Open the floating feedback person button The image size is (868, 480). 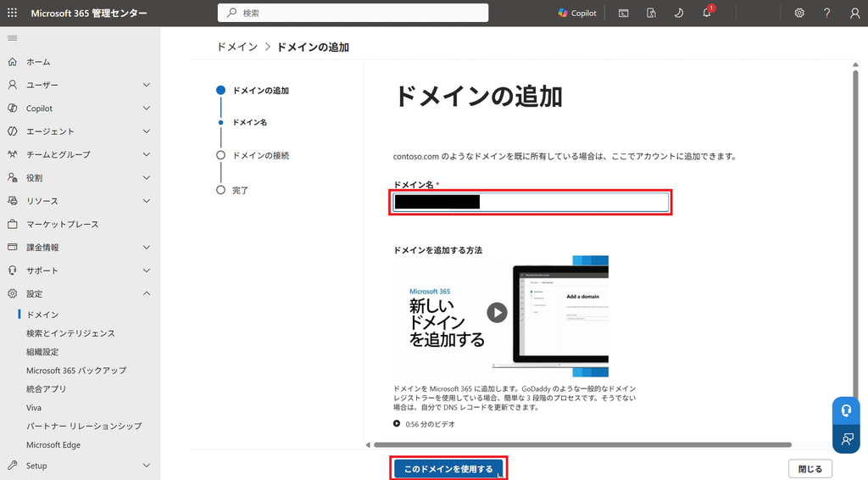click(x=846, y=439)
